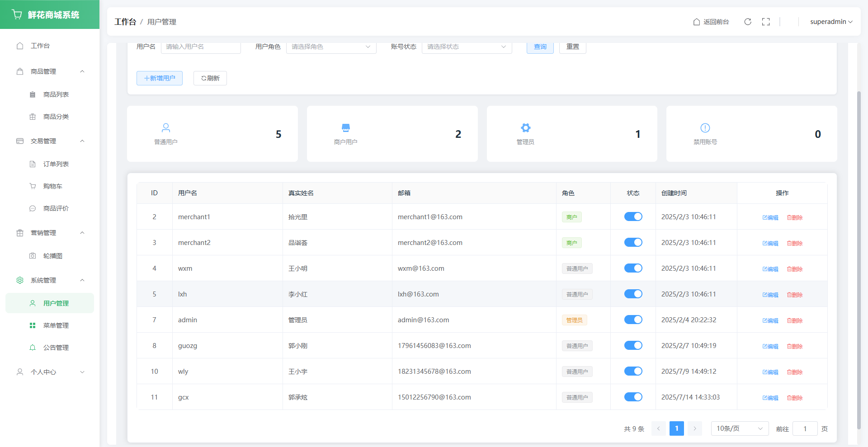Click the 新增用户 button
Viewport: 868px width, 447px height.
click(x=160, y=78)
